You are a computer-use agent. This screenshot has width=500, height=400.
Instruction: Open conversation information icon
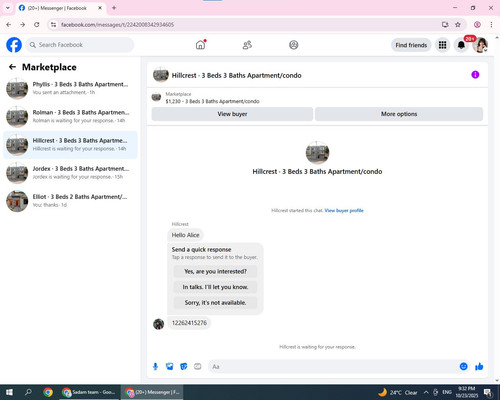coord(475,75)
